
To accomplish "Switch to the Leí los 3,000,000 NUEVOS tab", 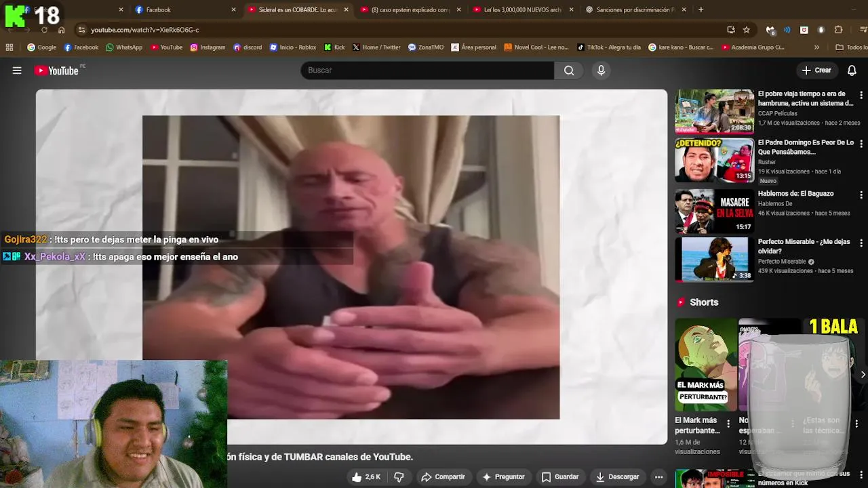I will (x=523, y=9).
